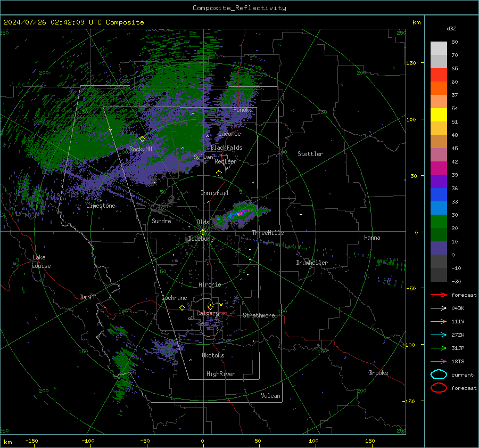Click the yellow diamond marker below RedDeer
The height and width of the screenshot is (448, 479).
point(219,173)
